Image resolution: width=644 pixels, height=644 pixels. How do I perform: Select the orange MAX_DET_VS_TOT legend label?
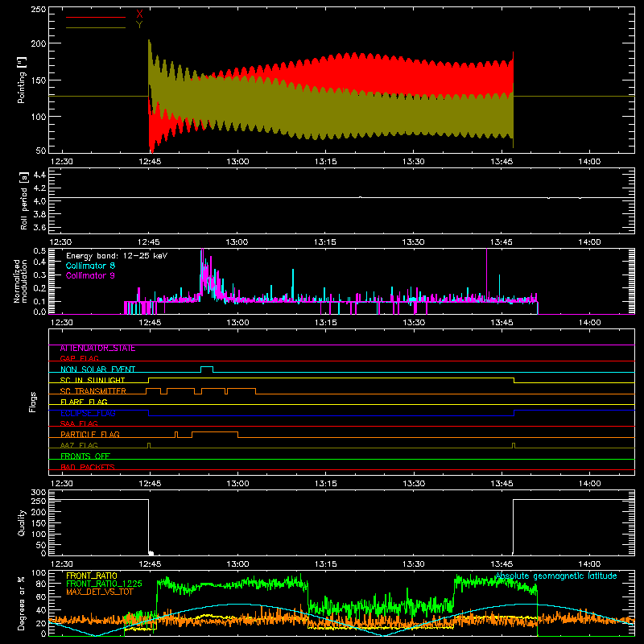(100, 592)
